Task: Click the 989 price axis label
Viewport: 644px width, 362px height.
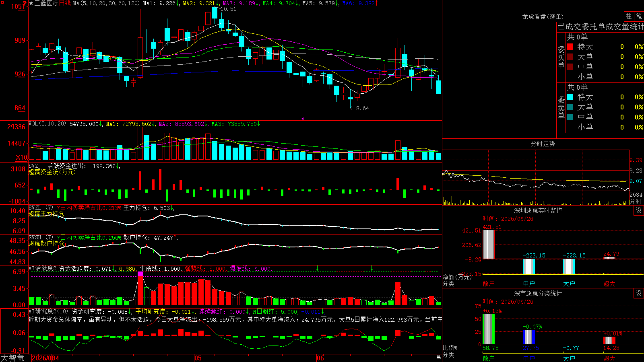Action: [20, 40]
